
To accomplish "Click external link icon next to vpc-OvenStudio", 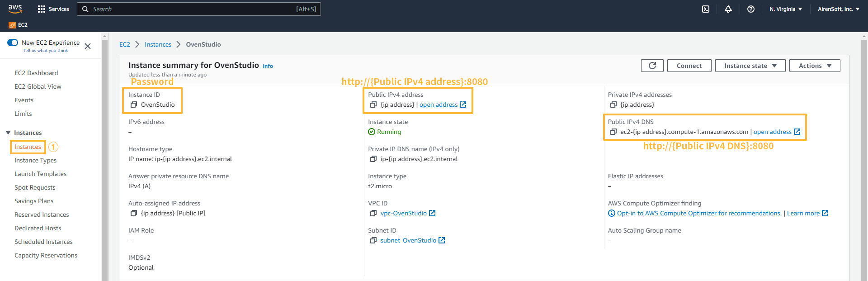I will [x=432, y=213].
